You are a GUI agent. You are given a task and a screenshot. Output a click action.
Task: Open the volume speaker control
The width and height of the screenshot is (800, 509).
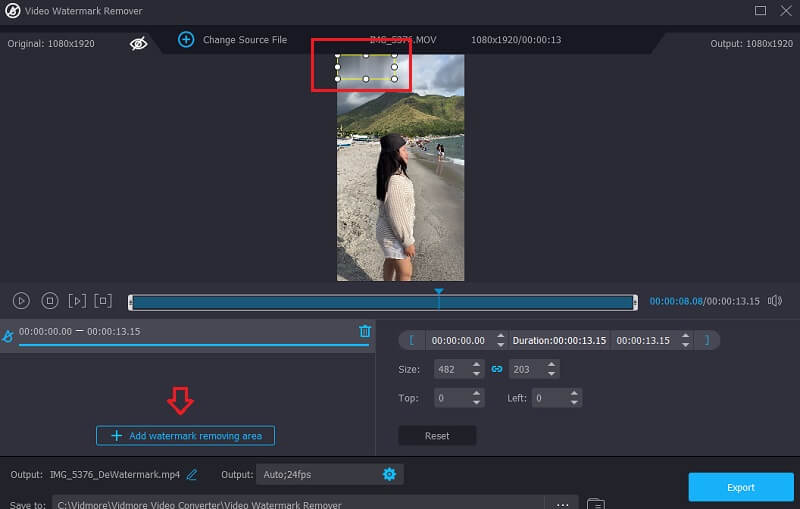[x=774, y=301]
